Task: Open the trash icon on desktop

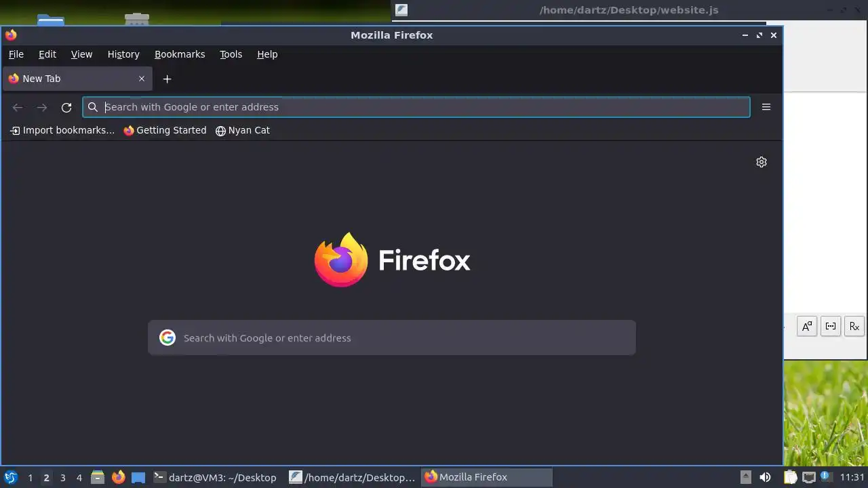Action: (x=137, y=19)
